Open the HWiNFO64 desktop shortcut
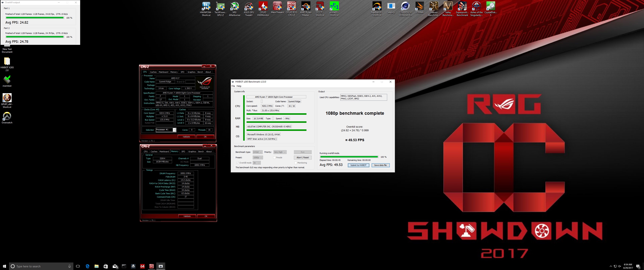 point(206,9)
